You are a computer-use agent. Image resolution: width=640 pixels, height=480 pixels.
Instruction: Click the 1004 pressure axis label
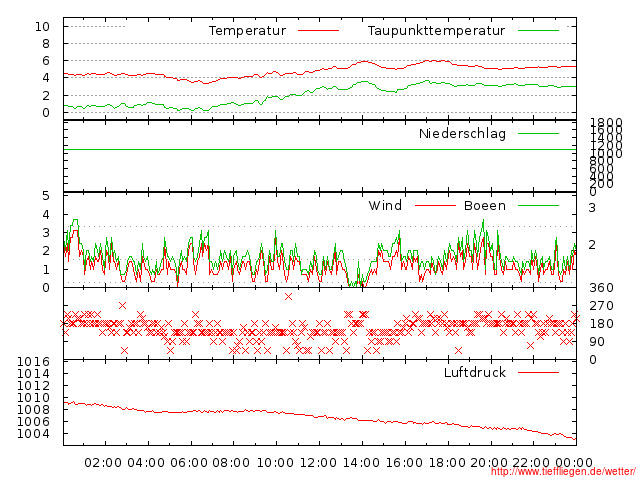coord(33,434)
